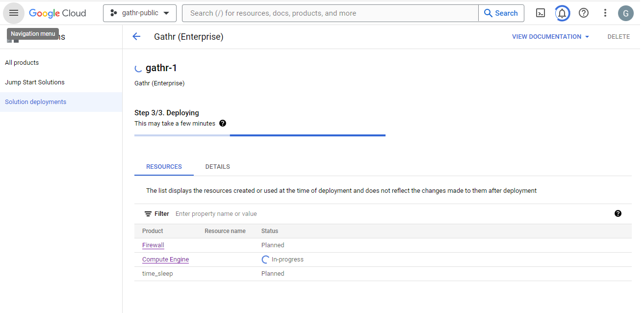Open the help tooltip beside the Filter field
This screenshot has width=644, height=313.
(x=618, y=213)
